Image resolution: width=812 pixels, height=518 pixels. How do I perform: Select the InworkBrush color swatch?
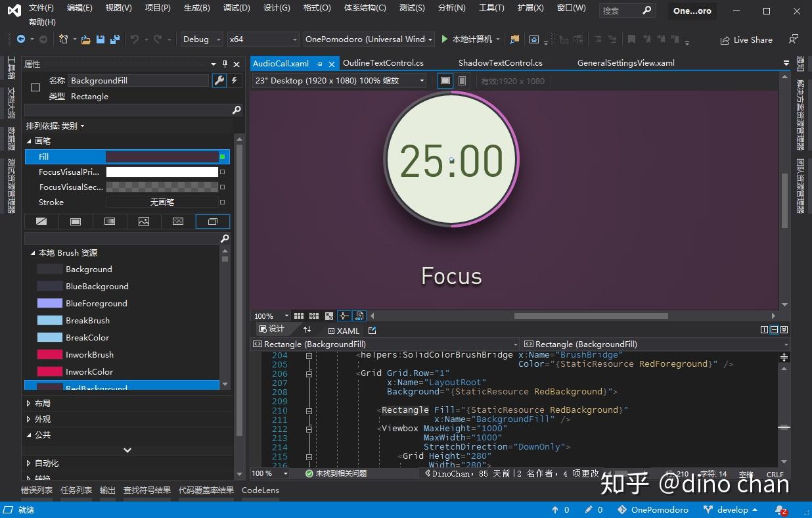(51, 354)
